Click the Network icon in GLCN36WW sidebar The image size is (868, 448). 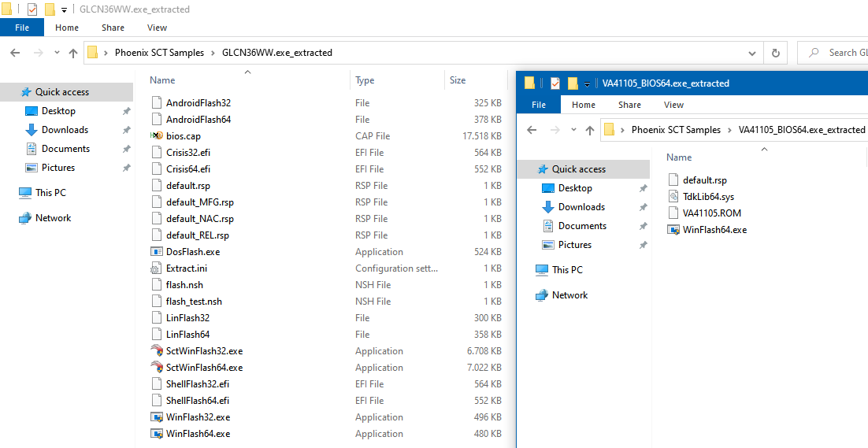pos(25,218)
